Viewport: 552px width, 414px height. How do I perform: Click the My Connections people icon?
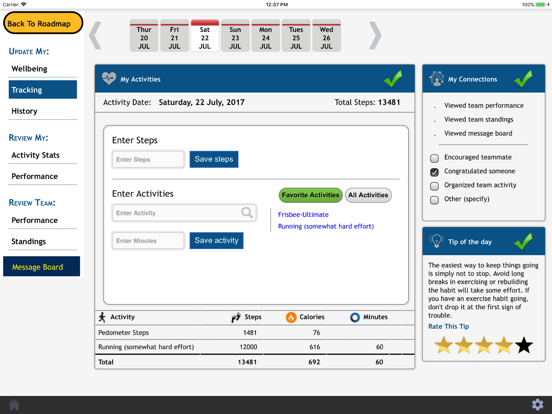[437, 79]
